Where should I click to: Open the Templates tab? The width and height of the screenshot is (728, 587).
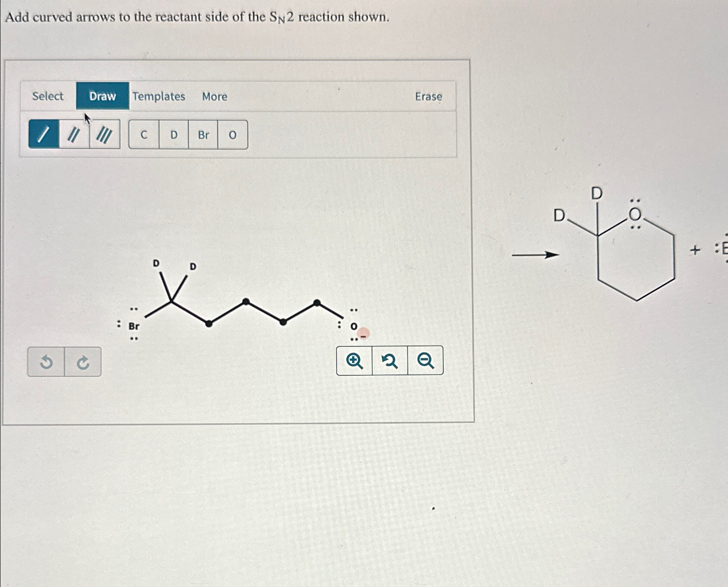pyautogui.click(x=159, y=97)
